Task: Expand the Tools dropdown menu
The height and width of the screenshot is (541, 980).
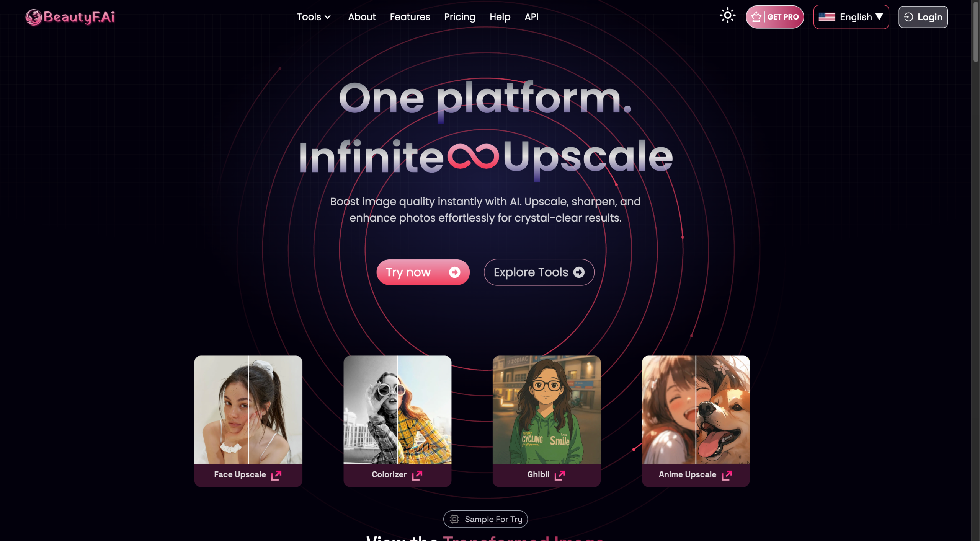Action: pos(314,17)
